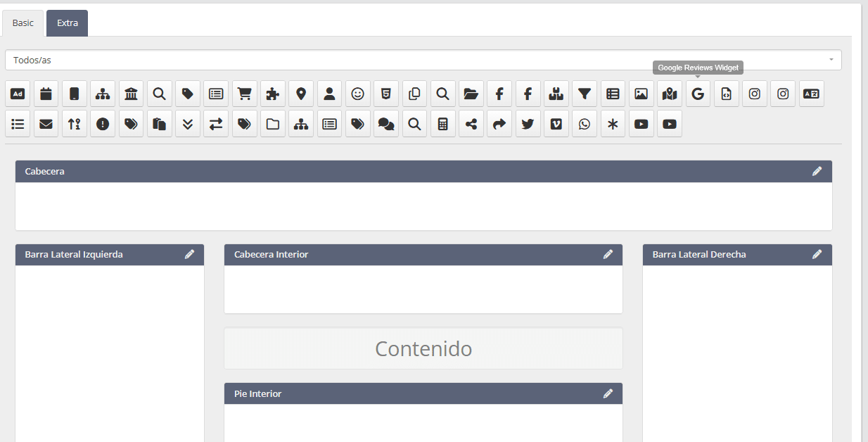Click the shopping cart widget icon
This screenshot has height=442, width=868.
pos(244,93)
